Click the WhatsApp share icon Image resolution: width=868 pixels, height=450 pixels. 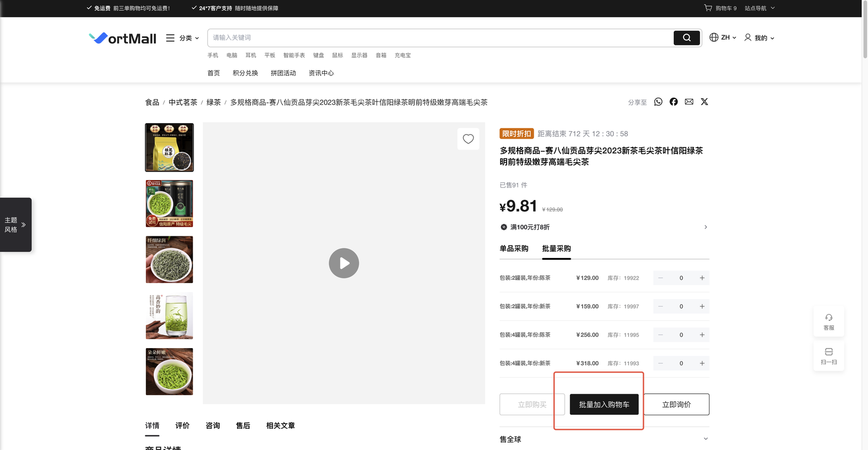pyautogui.click(x=658, y=102)
